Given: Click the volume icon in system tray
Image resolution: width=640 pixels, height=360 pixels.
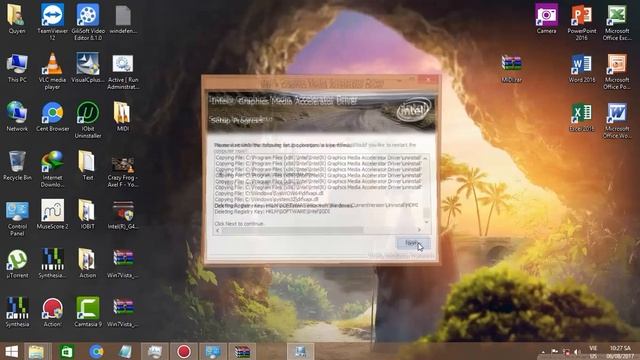Looking at the screenshot, I should point(576,352).
